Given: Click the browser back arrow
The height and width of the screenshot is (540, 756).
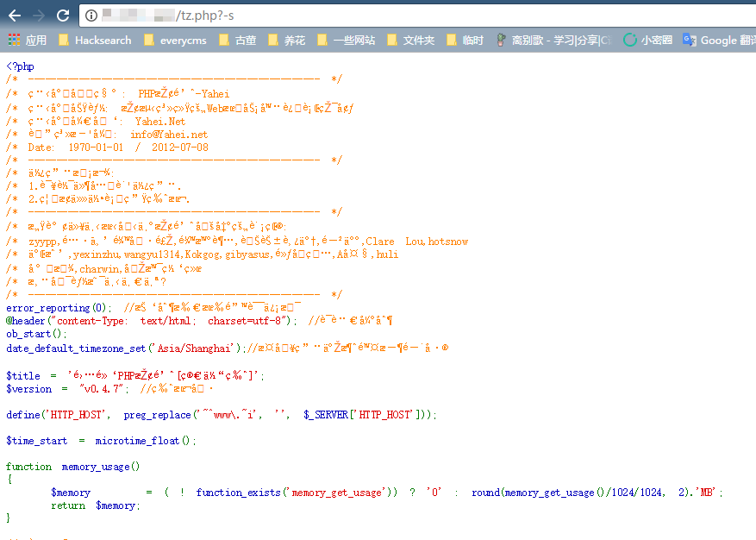Looking at the screenshot, I should (x=15, y=15).
